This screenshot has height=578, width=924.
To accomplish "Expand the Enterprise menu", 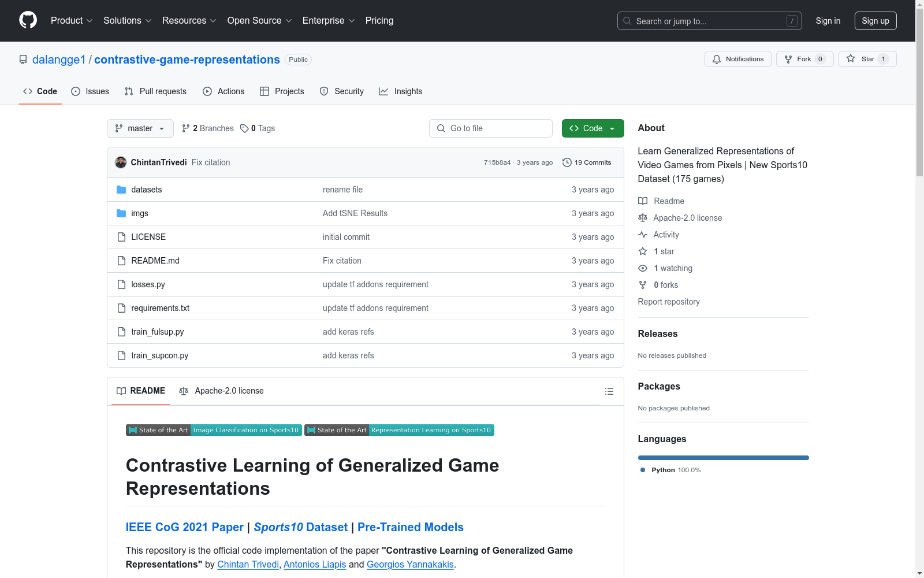I will click(x=329, y=21).
